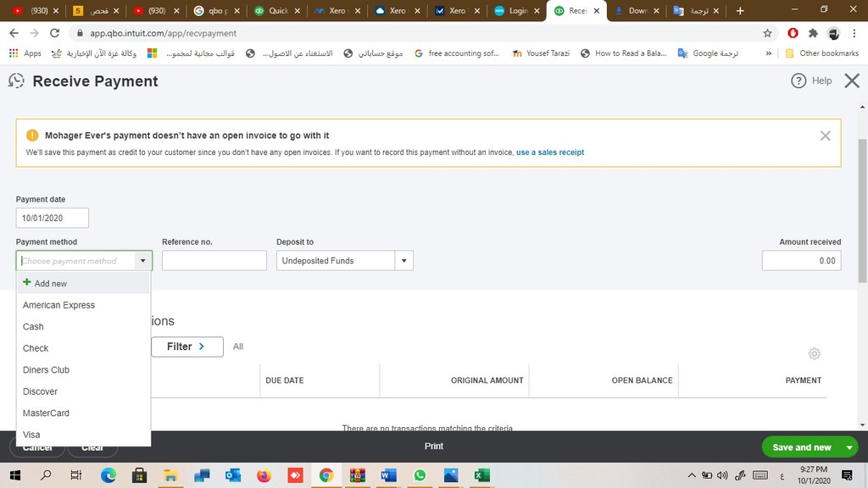Show more bookmarks with chevron
The width and height of the screenshot is (868, 488).
768,53
